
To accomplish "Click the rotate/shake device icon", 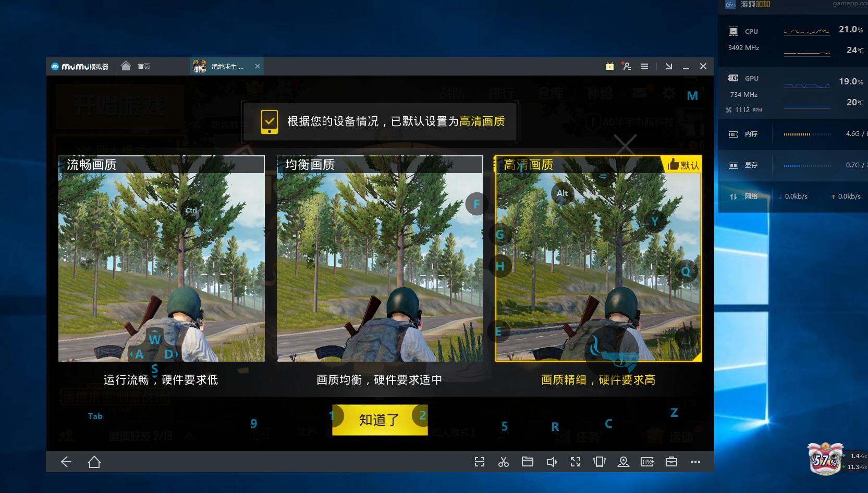I will pyautogui.click(x=600, y=462).
